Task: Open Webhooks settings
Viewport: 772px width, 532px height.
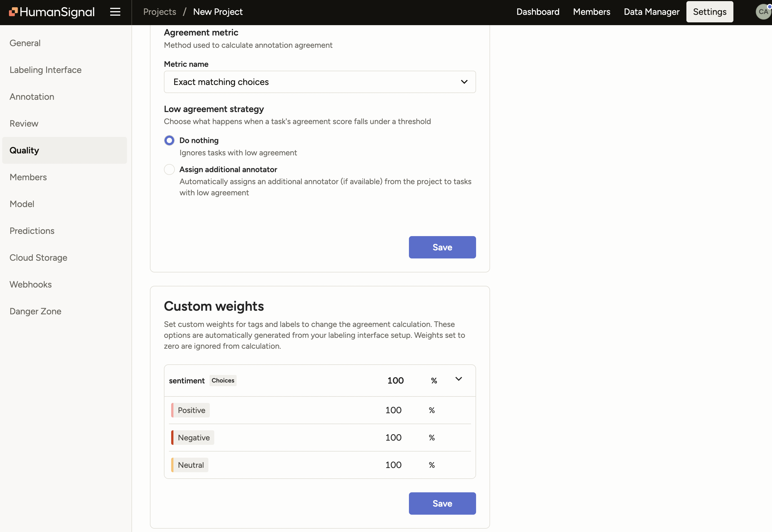Action: click(x=30, y=284)
